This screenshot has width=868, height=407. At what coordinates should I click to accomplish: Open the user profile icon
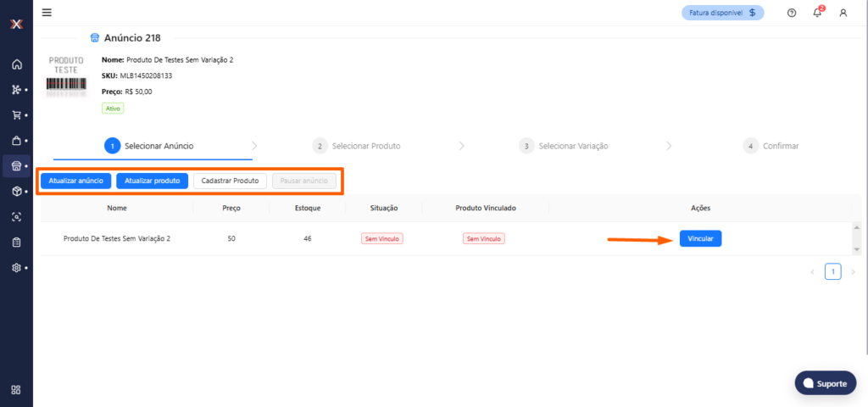(843, 13)
